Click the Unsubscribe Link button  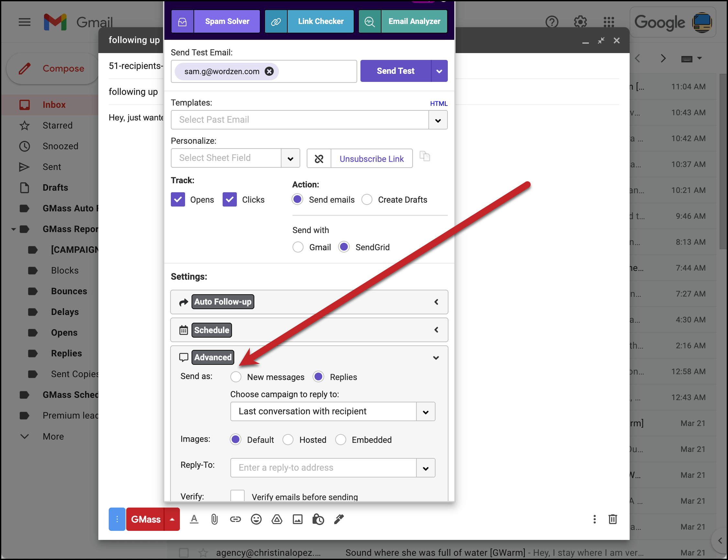372,158
